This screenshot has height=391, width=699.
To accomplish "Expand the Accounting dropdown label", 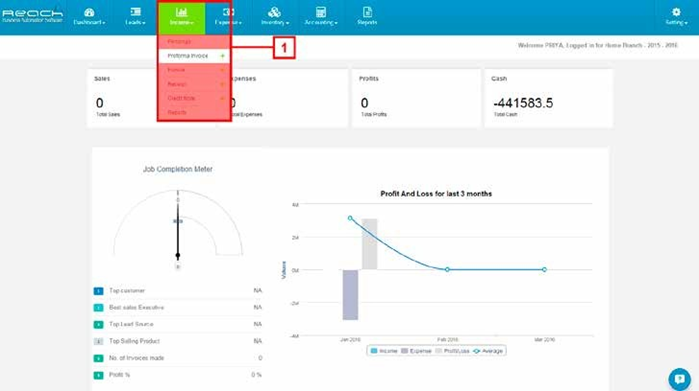I will pos(321,22).
